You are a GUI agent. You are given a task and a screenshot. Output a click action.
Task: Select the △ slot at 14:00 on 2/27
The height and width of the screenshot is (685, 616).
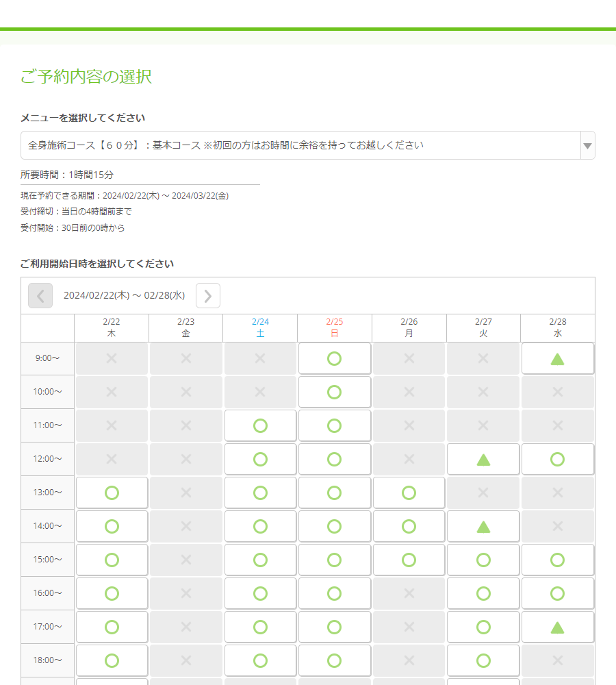coord(483,526)
